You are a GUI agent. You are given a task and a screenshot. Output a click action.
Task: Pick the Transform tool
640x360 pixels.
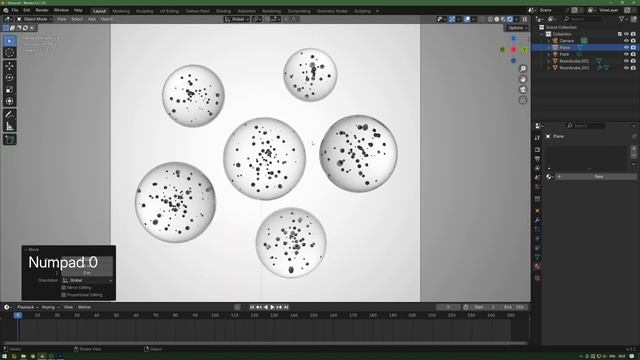9,101
